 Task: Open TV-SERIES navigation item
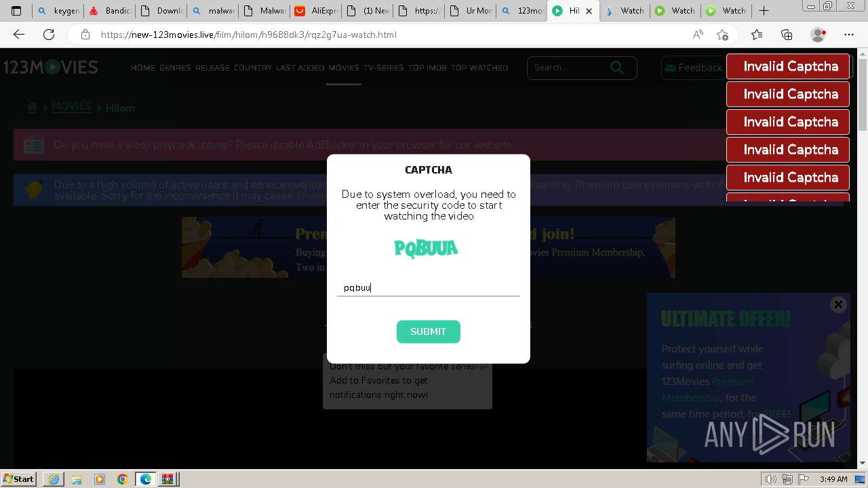click(383, 68)
